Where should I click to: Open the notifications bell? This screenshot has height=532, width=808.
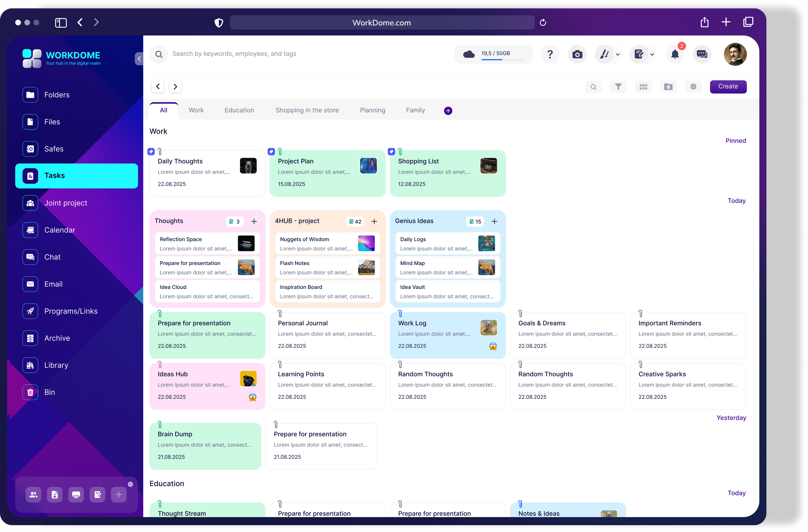click(675, 54)
